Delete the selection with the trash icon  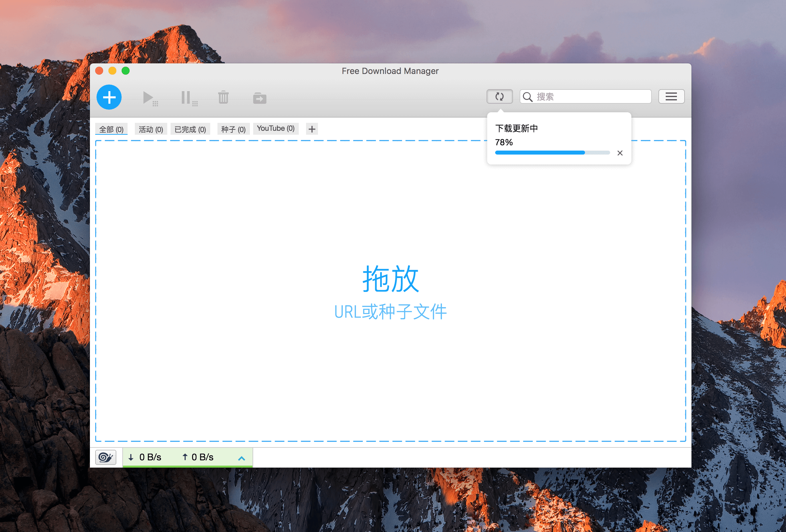tap(223, 97)
